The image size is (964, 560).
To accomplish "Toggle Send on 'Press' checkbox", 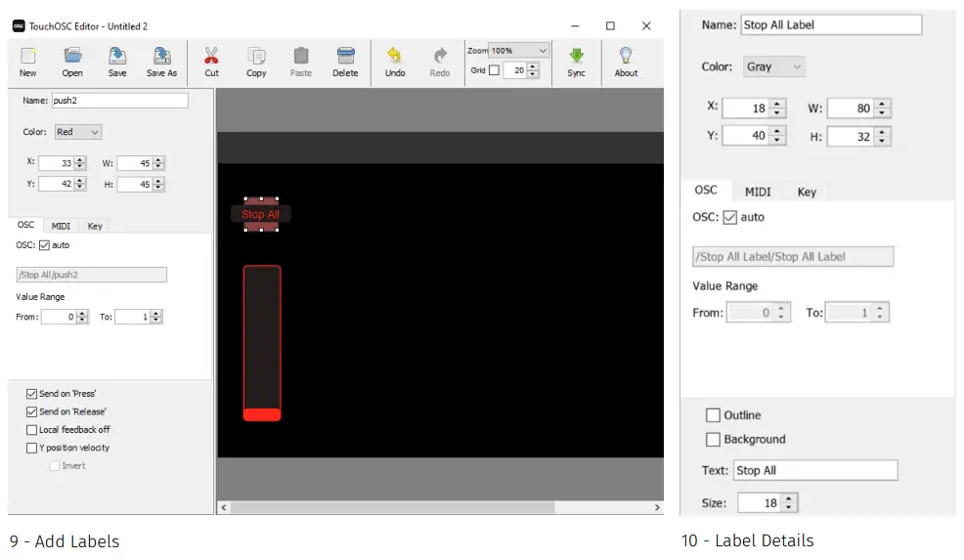I will [x=31, y=394].
